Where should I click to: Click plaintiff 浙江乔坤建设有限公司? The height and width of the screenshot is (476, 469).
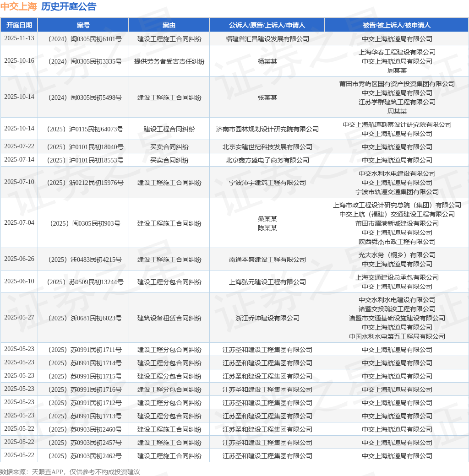[x=267, y=318]
